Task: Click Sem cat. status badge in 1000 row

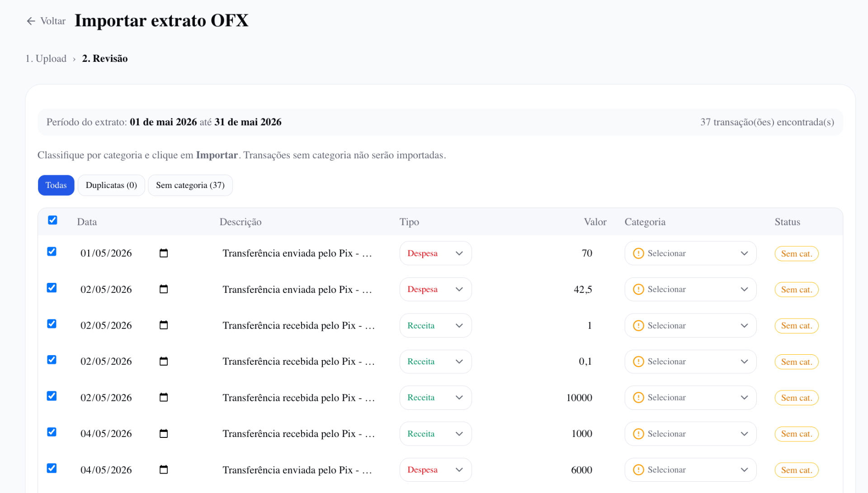Action: [797, 434]
